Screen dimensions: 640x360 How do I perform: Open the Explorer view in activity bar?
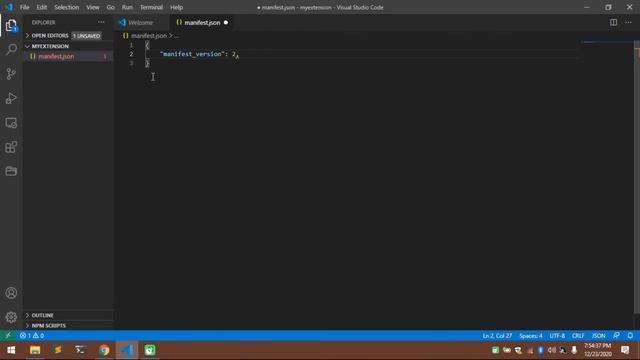coord(11,26)
